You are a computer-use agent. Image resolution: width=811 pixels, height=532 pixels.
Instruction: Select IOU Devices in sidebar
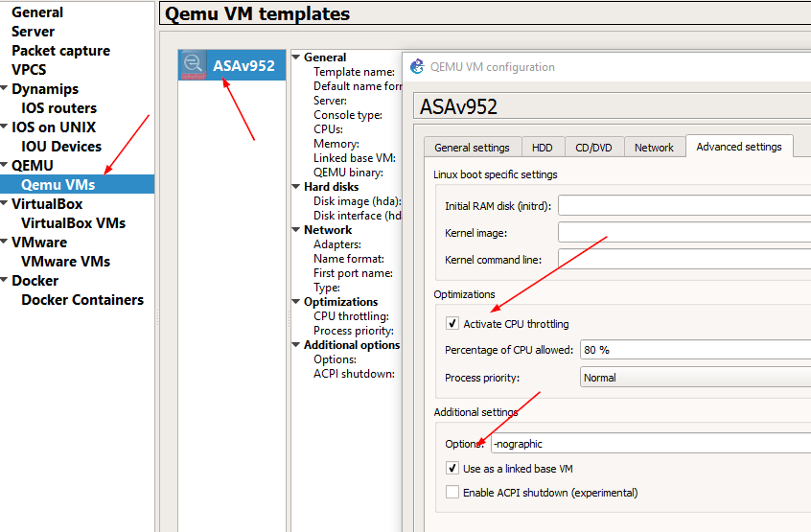61,146
